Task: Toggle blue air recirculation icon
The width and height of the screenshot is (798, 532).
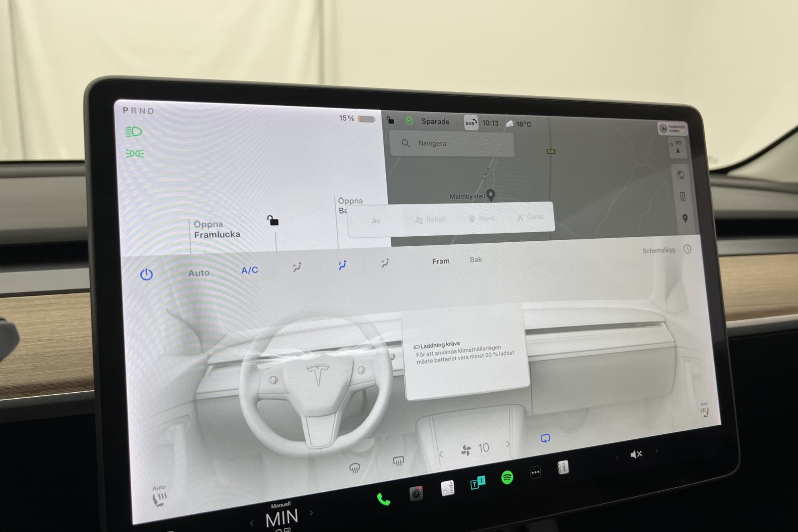Action: (x=545, y=438)
